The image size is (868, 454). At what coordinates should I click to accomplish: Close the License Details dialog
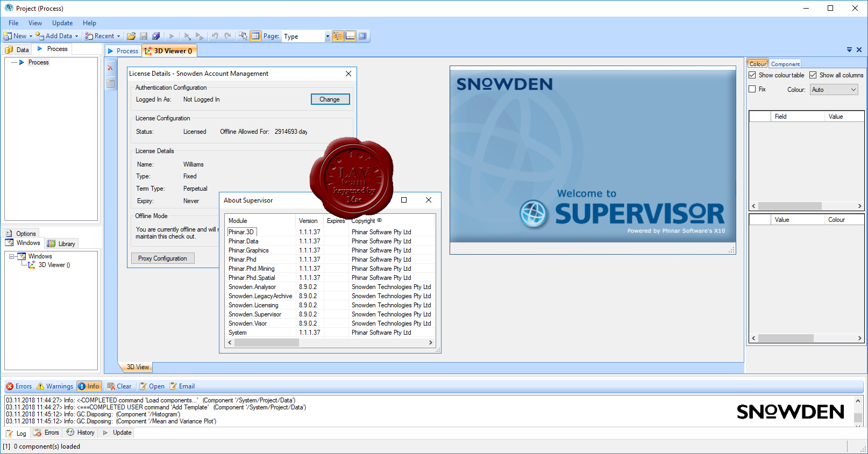348,74
